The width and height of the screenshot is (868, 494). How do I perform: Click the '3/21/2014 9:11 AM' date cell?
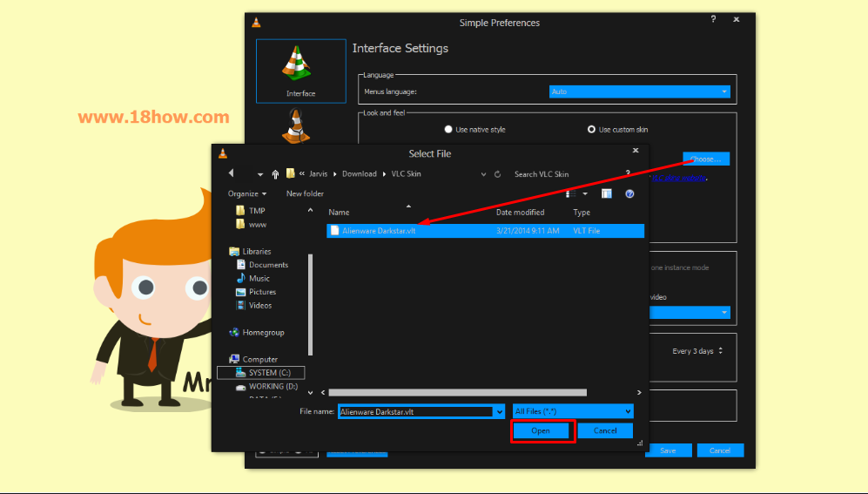pos(528,230)
